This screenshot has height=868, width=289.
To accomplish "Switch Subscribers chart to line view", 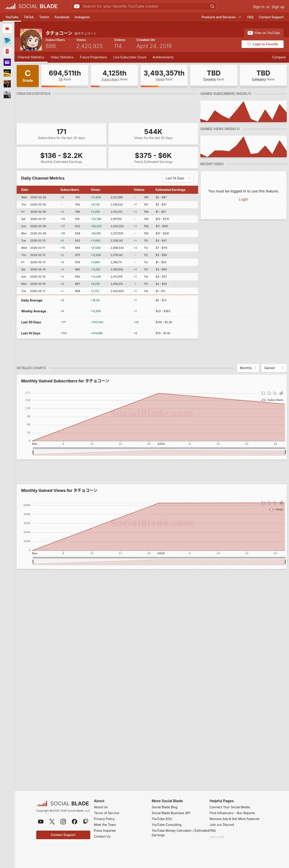I will pyautogui.click(x=275, y=393).
